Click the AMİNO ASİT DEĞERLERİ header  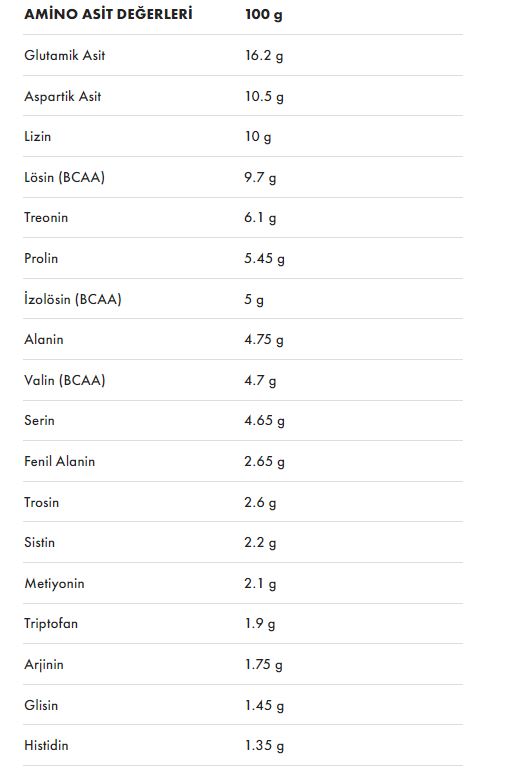click(108, 14)
